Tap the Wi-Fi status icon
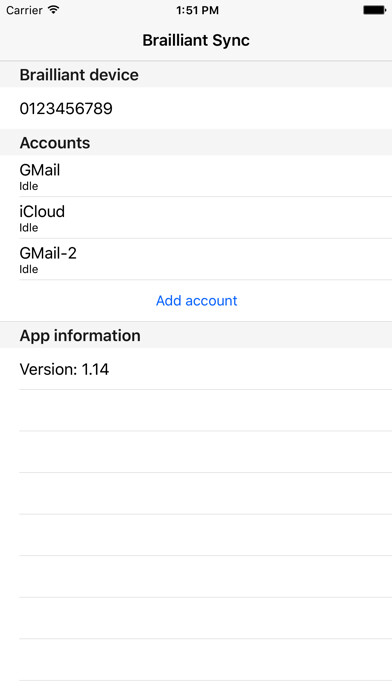 [x=53, y=10]
